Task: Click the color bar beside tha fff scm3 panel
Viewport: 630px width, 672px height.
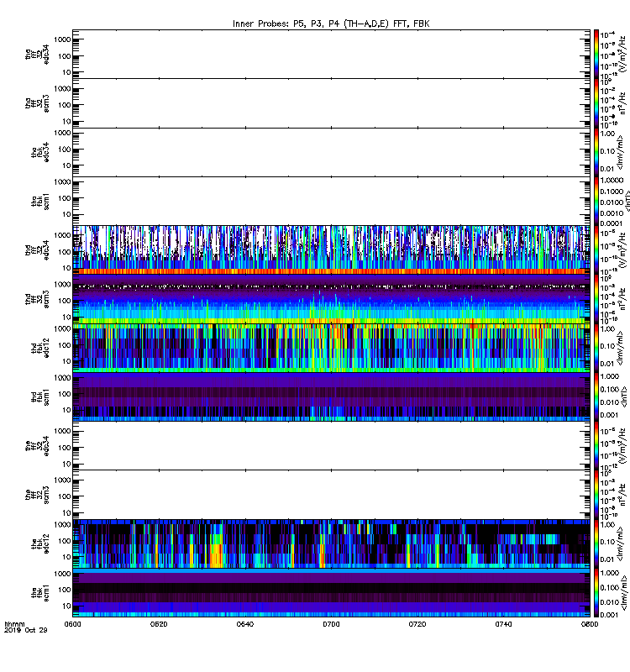Action: (596, 103)
